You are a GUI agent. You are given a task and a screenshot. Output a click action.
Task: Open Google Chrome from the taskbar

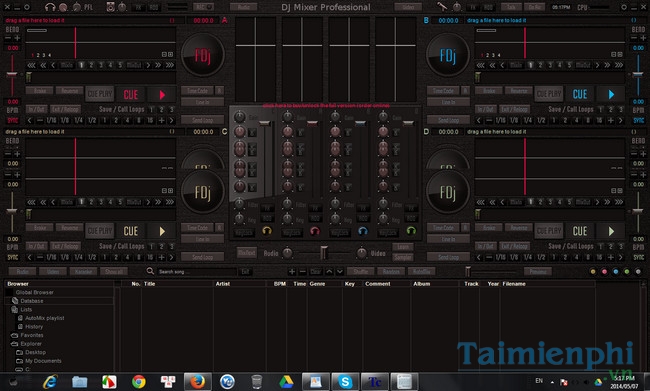[x=138, y=381]
